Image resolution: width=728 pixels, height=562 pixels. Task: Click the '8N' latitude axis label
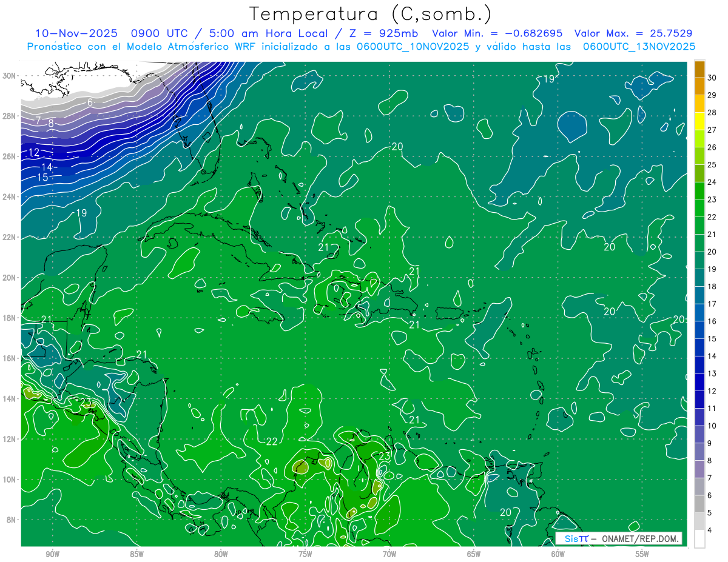point(11,520)
